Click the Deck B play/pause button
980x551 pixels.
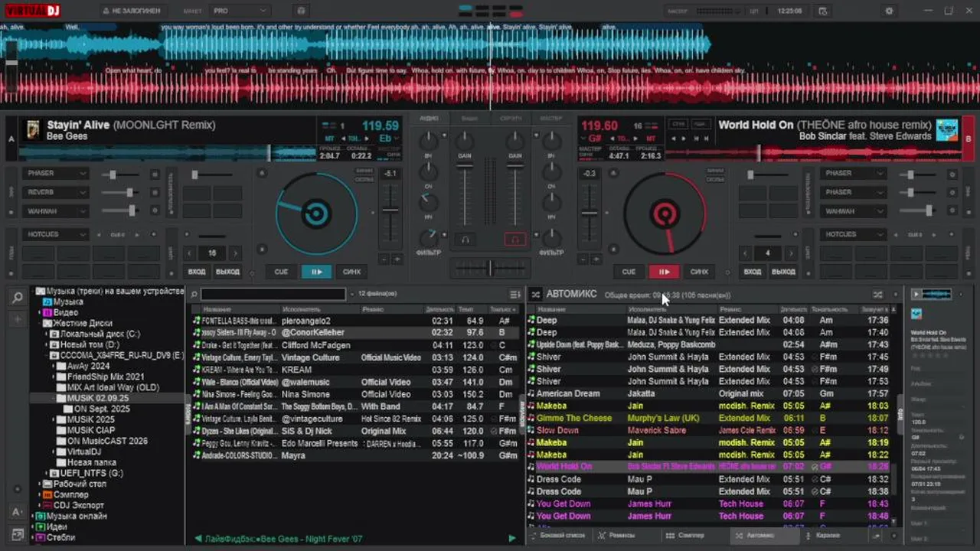(664, 272)
